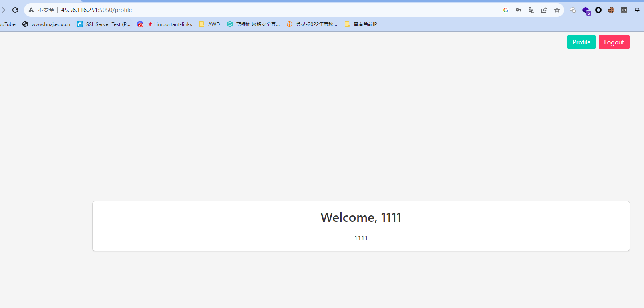
Task: Click the share page icon
Action: click(x=544, y=10)
